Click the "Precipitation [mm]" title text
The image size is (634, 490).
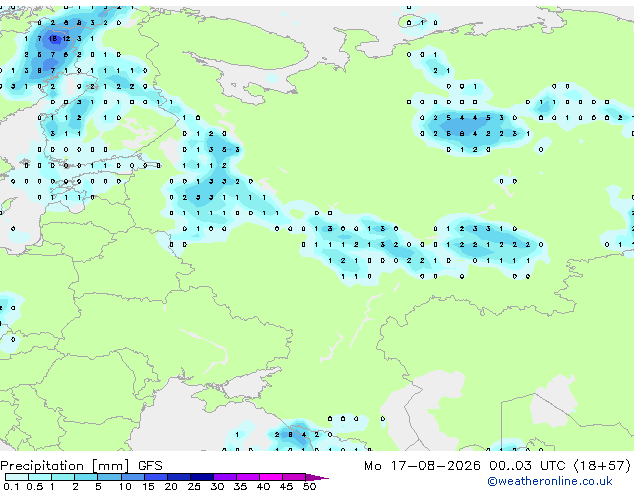[65, 466]
